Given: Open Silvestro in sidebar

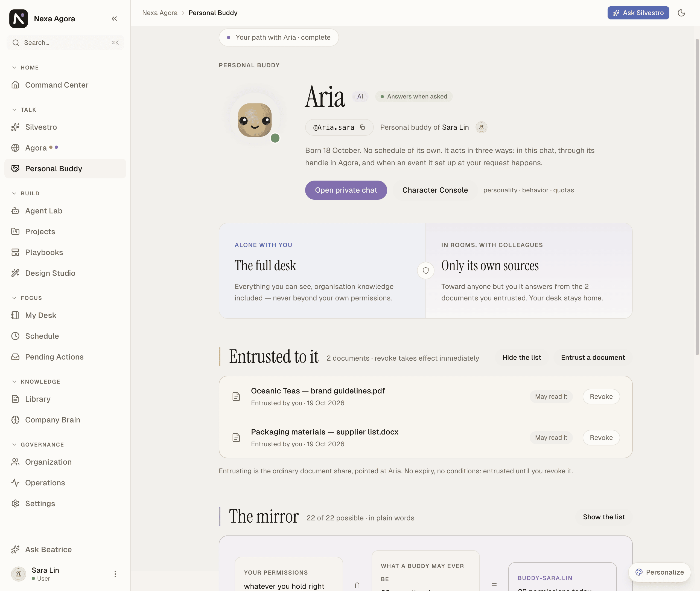Looking at the screenshot, I should pos(65,127).
